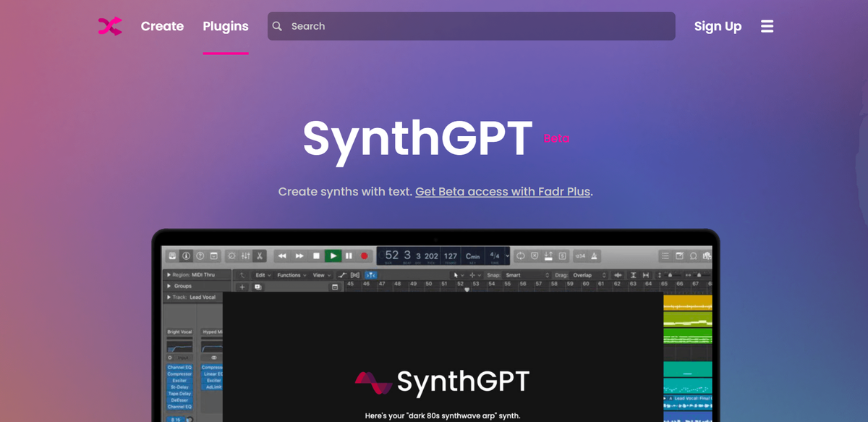Open the Editors scissors button
The image size is (868, 422).
(x=260, y=256)
